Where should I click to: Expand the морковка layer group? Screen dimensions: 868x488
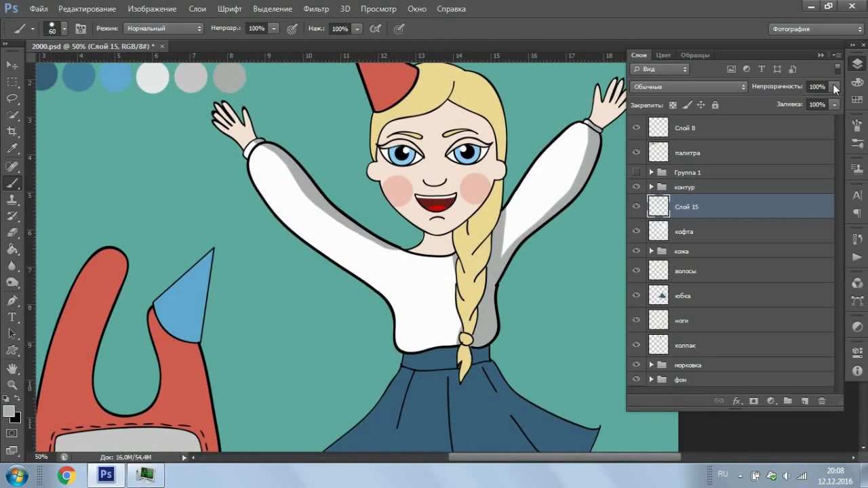click(651, 365)
